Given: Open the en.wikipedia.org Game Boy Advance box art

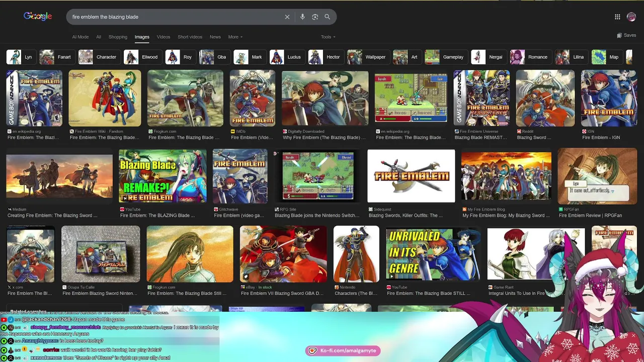Looking at the screenshot, I should (34, 98).
